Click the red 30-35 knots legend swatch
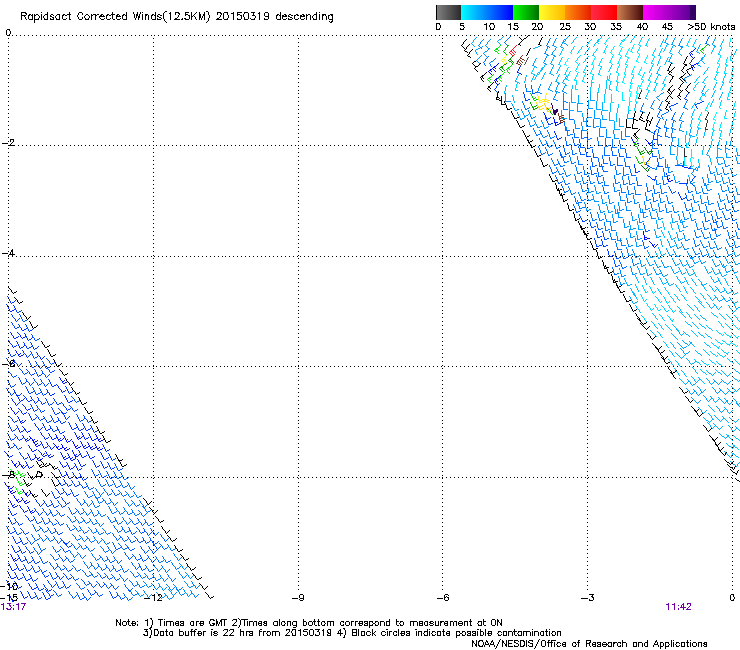The width and height of the screenshot is (740, 650). (x=604, y=12)
